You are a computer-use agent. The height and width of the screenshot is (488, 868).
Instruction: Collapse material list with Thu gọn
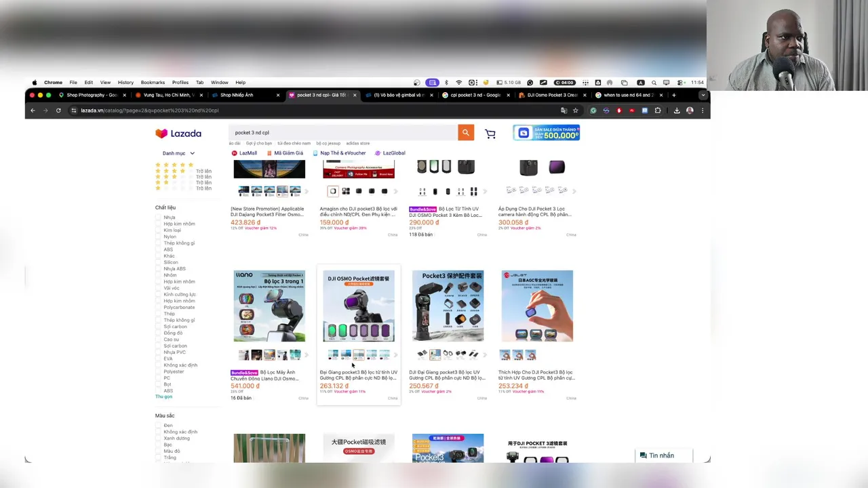[163, 396]
